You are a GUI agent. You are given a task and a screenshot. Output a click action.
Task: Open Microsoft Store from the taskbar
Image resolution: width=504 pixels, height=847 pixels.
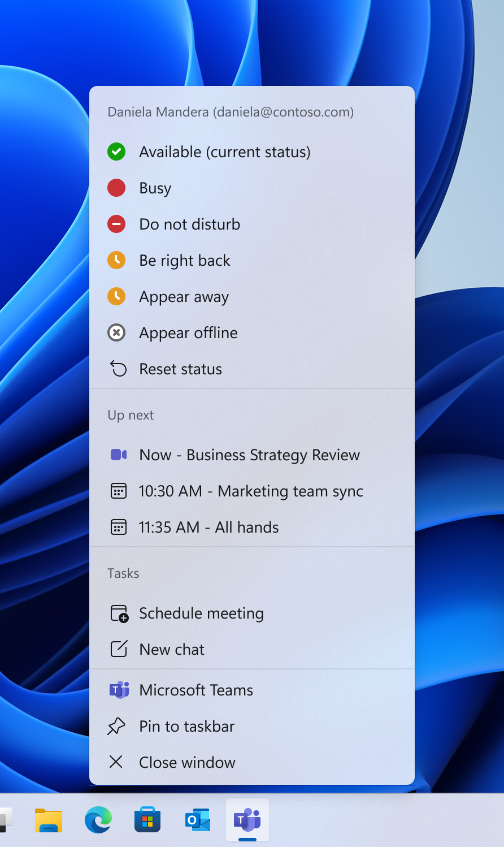147,820
